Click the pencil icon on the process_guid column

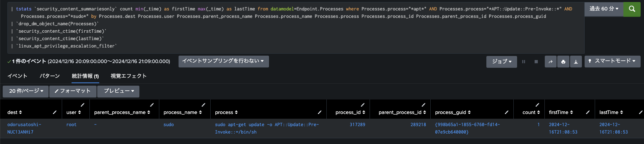(x=507, y=112)
